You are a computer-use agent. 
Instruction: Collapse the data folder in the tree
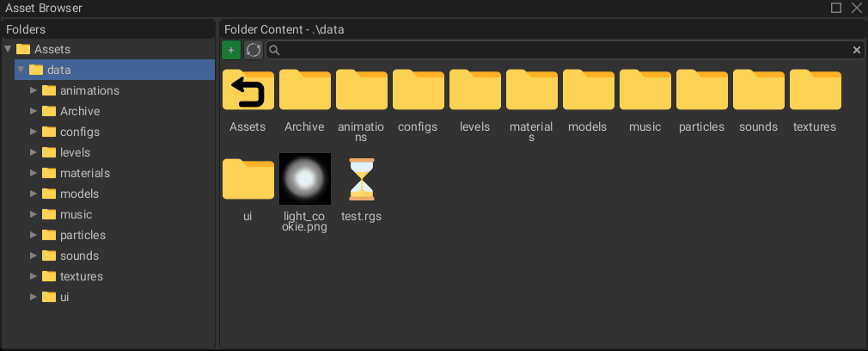pos(21,70)
